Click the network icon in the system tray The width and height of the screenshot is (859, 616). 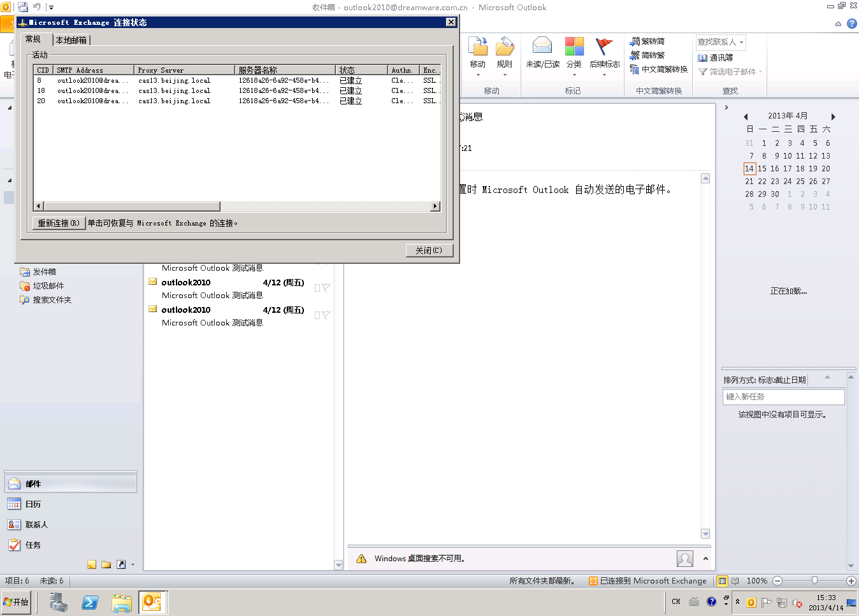[x=782, y=602]
